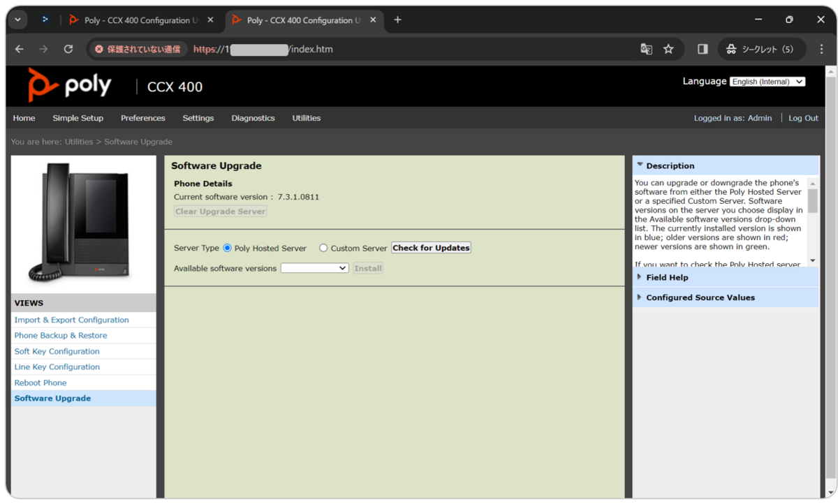Open the tab search dropdown arrow
Viewport: 838px width, 504px height.
point(17,20)
